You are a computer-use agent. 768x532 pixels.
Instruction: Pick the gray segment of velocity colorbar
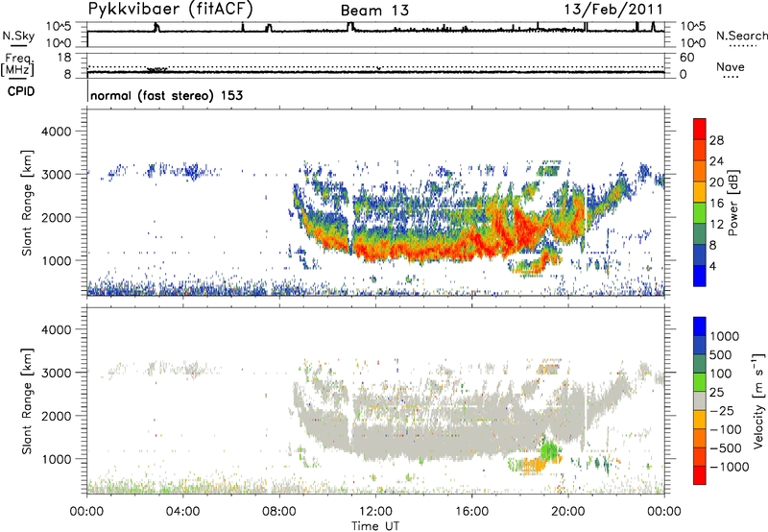pyautogui.click(x=700, y=401)
